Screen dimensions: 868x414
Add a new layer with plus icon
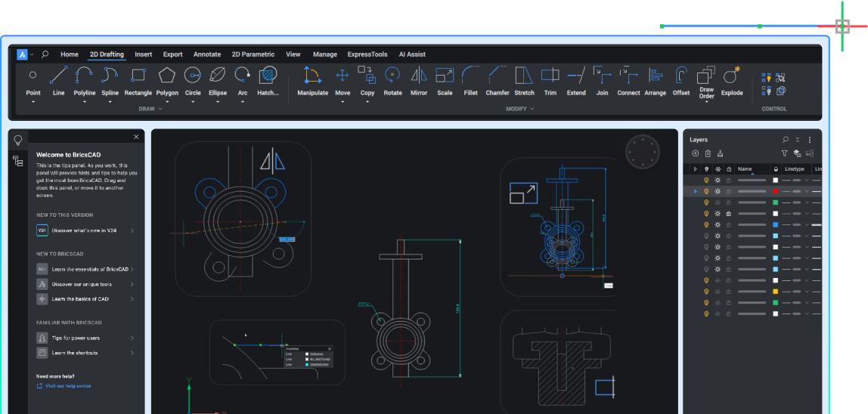[x=696, y=153]
